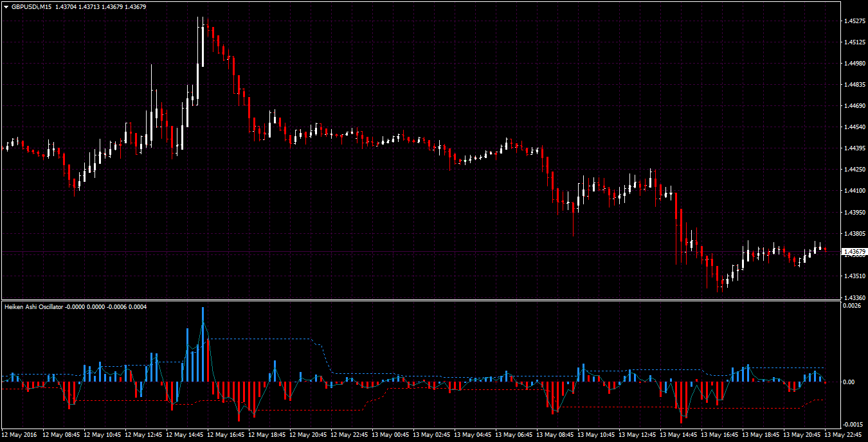Click the 1.44980 price axis label

[854, 64]
